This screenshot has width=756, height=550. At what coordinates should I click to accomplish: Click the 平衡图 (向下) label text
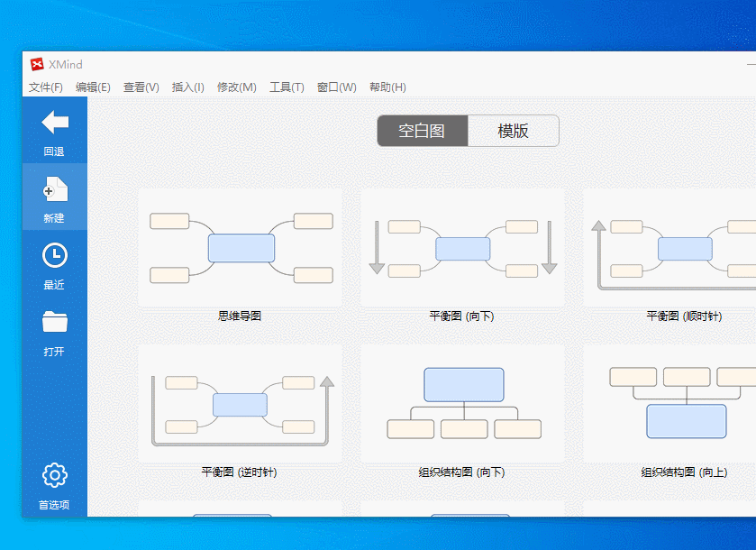click(462, 316)
